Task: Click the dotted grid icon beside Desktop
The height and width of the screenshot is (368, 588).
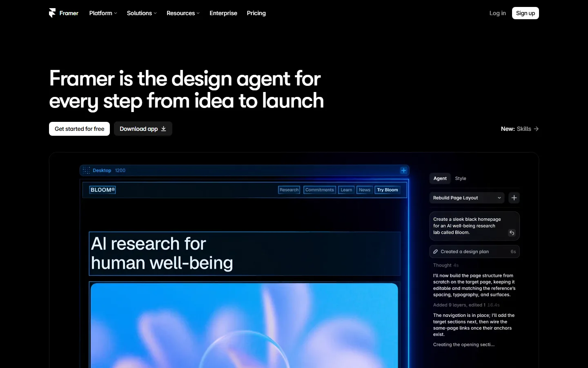Action: [86, 171]
